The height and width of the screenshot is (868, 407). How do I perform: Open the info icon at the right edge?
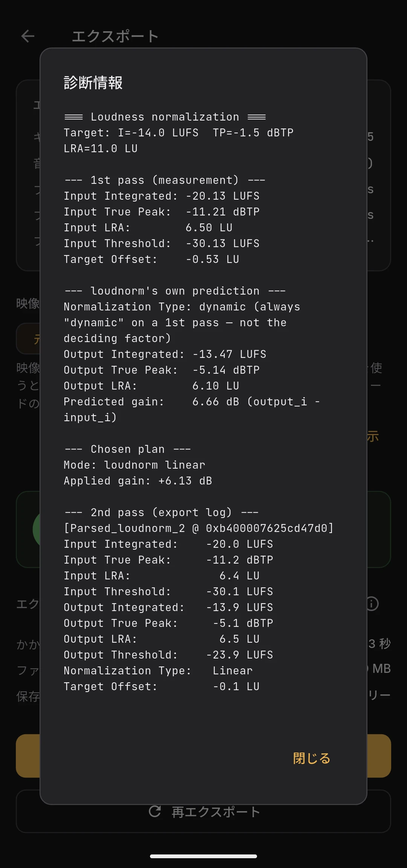click(372, 604)
